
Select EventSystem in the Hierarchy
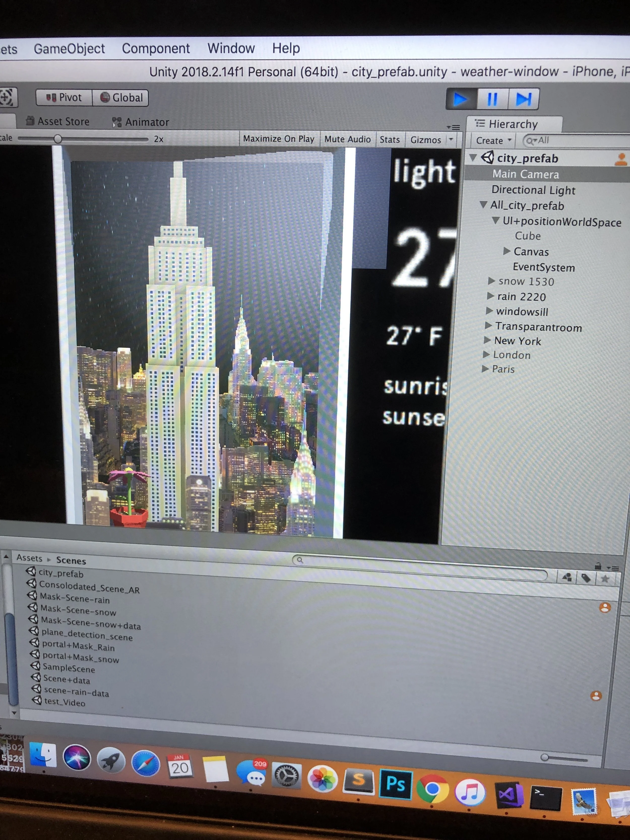pos(544,267)
